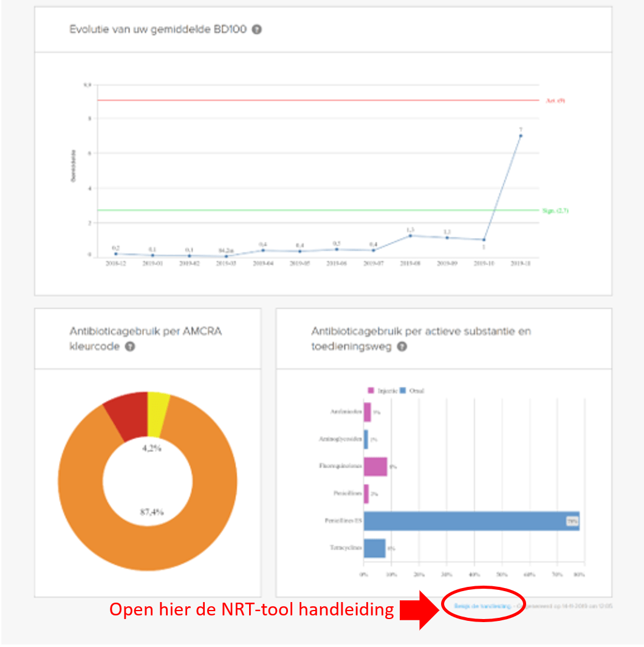This screenshot has width=644, height=647.
Task: Select the blue Oraal legend square
Action: (x=402, y=391)
